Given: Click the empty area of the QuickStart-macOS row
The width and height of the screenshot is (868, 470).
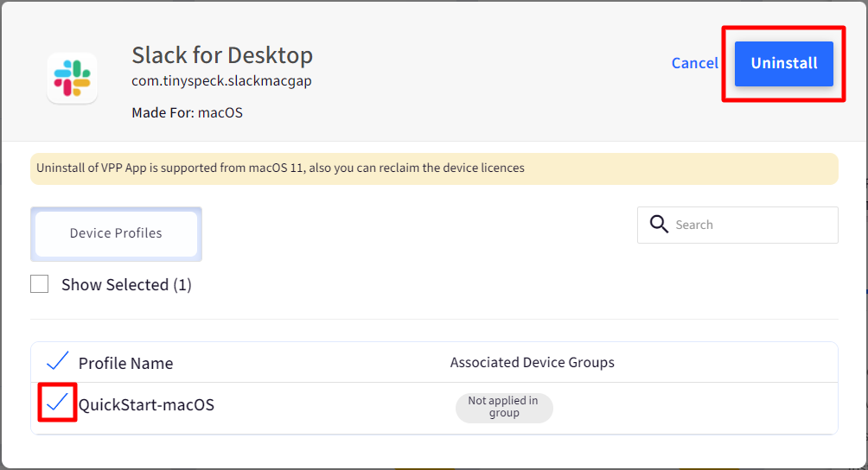Looking at the screenshot, I should pyautogui.click(x=692, y=408).
